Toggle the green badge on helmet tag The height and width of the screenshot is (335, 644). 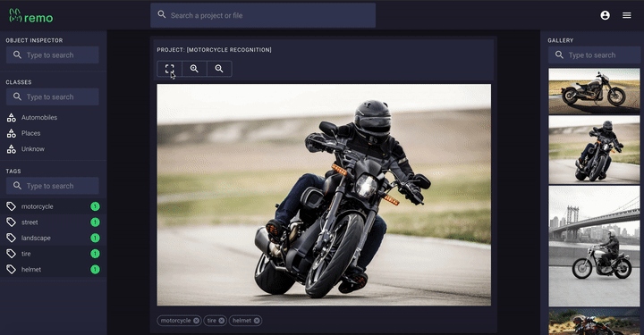pos(95,270)
